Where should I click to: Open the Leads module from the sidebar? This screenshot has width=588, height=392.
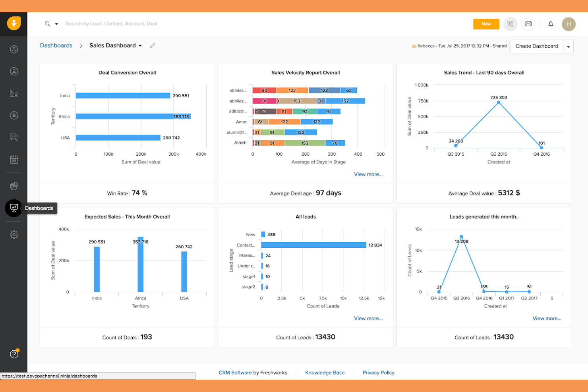(x=14, y=49)
